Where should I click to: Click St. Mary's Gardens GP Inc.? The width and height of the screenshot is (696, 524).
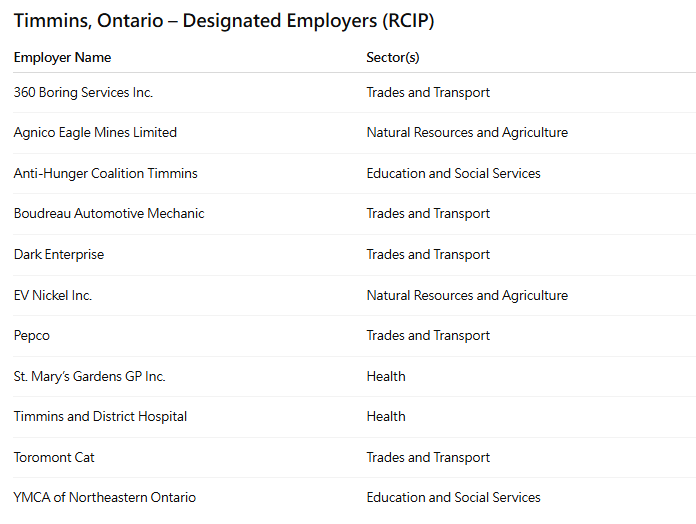[89, 376]
